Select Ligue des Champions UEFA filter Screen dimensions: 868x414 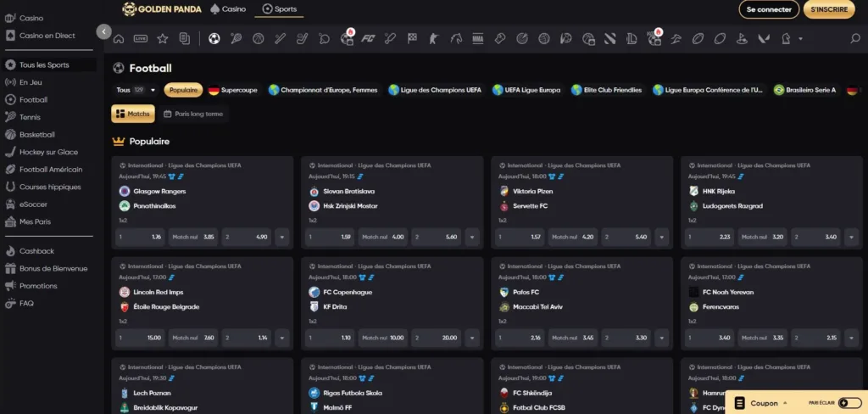coord(436,90)
